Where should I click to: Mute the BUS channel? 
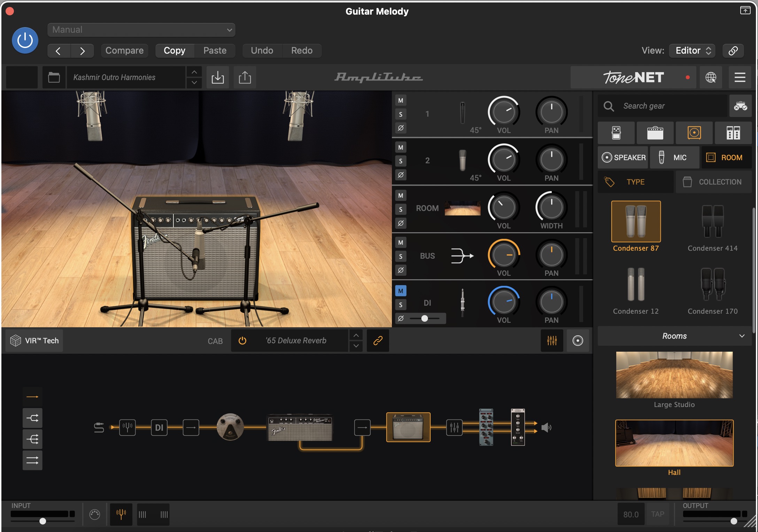click(401, 243)
